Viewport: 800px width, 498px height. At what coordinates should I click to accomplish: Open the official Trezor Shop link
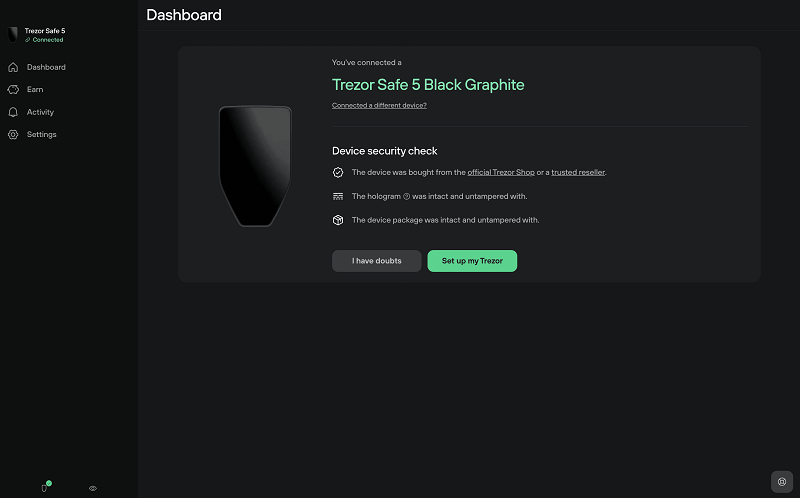501,172
